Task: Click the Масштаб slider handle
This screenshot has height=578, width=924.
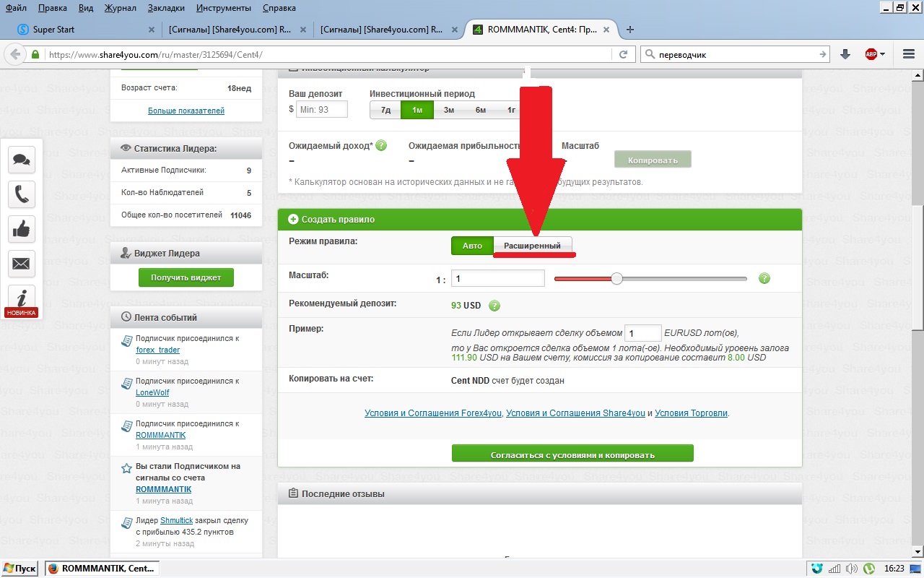Action: tap(616, 278)
